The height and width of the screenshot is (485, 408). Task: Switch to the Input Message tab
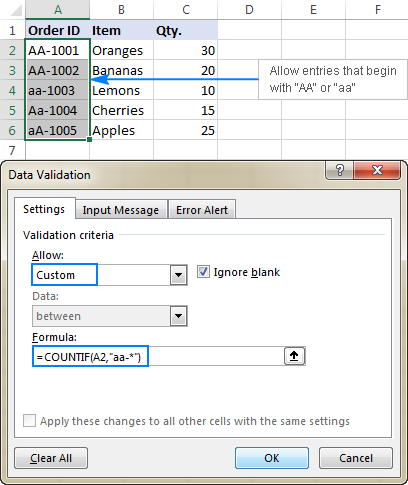tap(121, 210)
